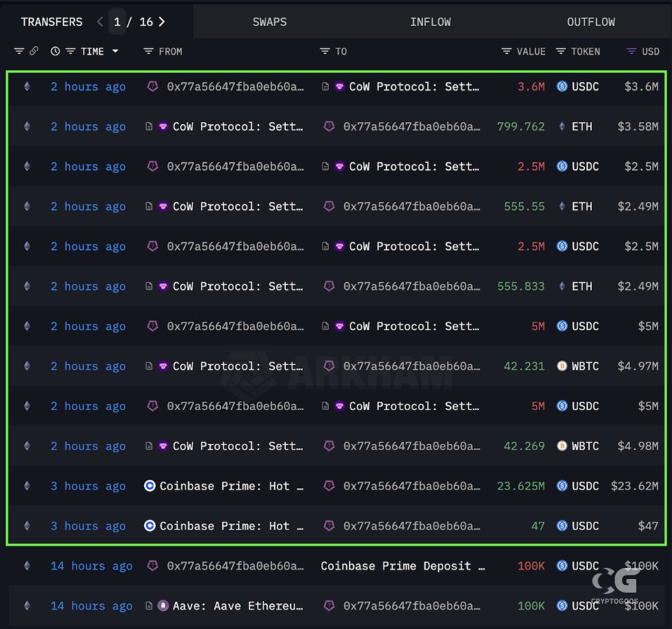
Task: Open the Swaps tab
Action: pos(270,22)
